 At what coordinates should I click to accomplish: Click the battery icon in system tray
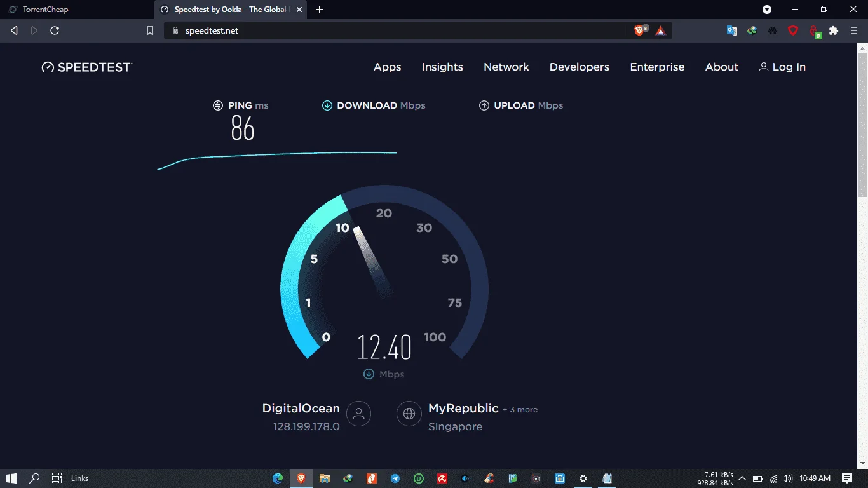(757, 478)
